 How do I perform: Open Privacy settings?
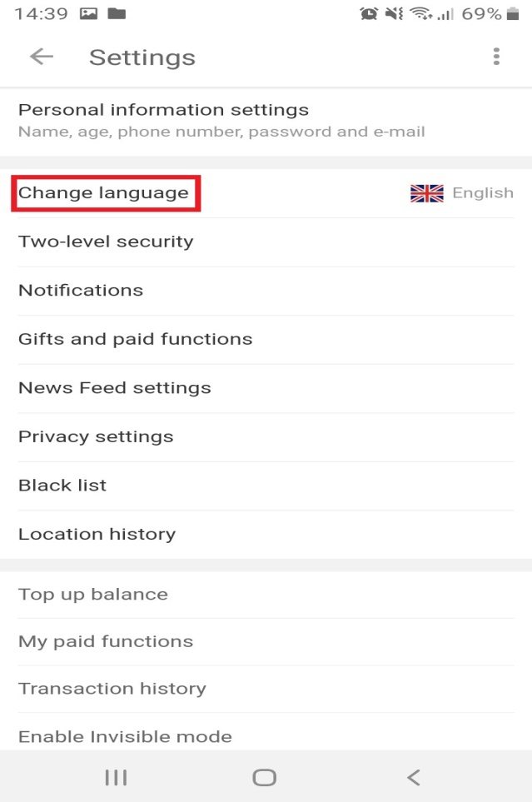[266, 436]
